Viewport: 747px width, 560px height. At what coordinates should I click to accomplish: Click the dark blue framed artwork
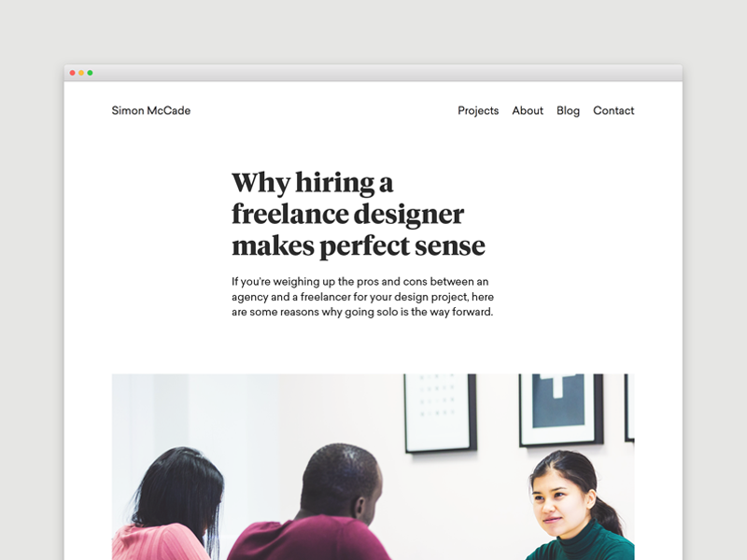tap(561, 410)
